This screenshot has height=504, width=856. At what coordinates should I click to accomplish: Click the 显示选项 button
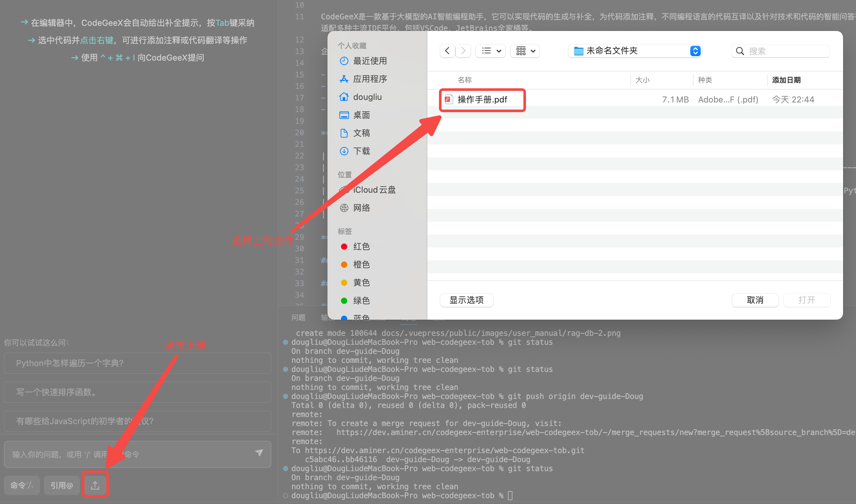(466, 300)
